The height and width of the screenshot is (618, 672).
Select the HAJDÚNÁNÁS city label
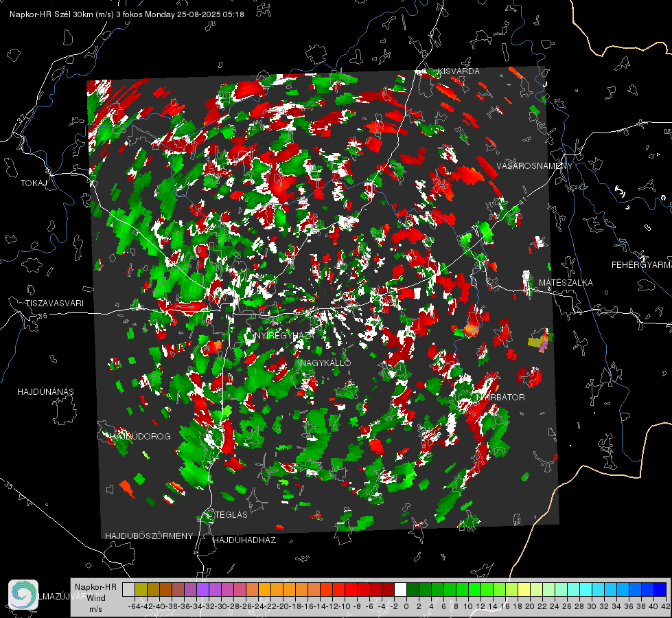(x=45, y=392)
